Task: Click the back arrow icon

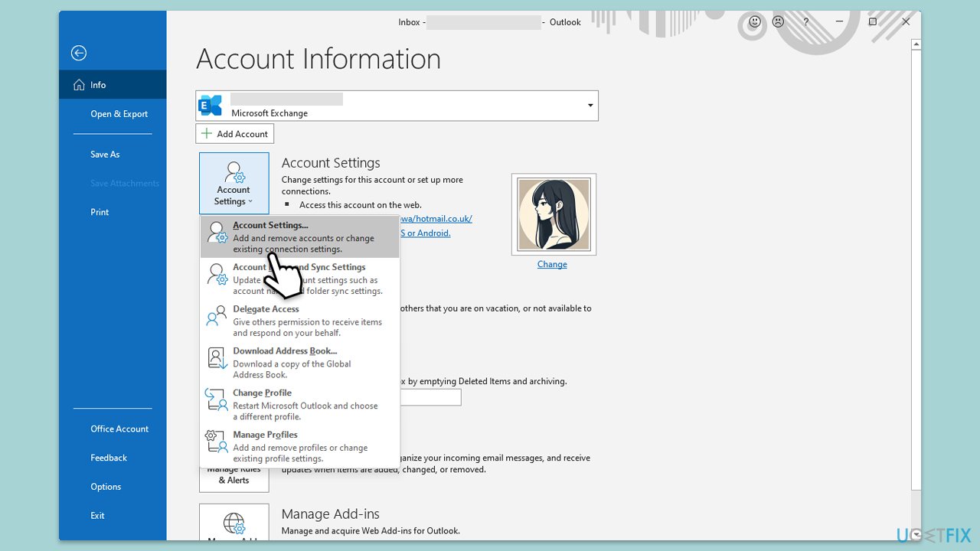Action: click(78, 53)
